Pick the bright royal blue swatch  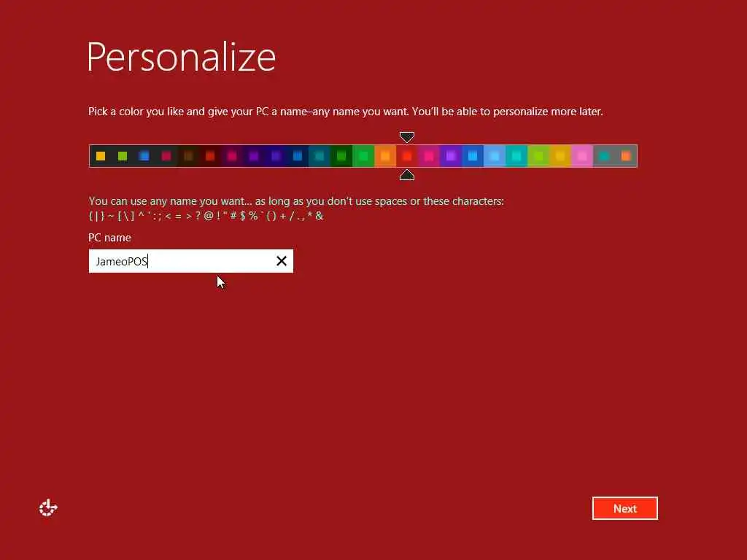click(x=473, y=156)
